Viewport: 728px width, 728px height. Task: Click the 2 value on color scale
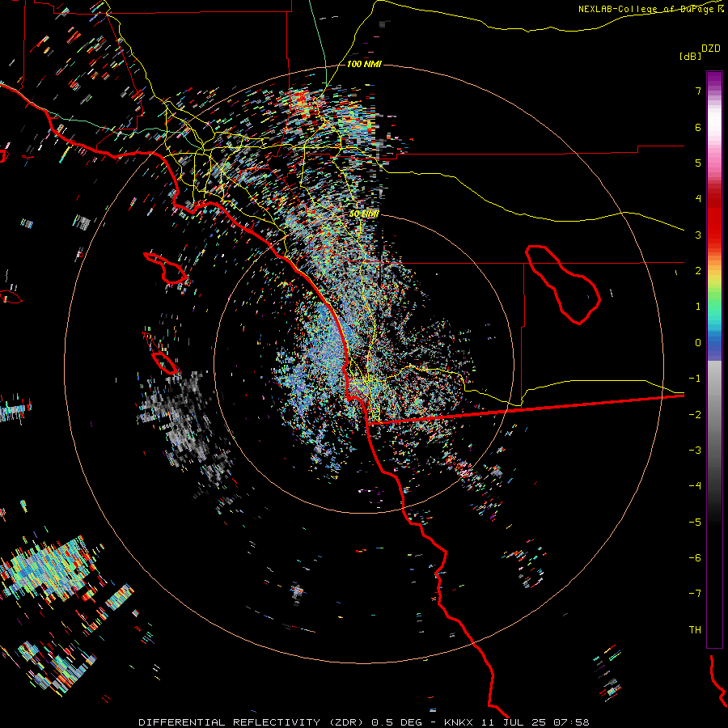pyautogui.click(x=698, y=271)
